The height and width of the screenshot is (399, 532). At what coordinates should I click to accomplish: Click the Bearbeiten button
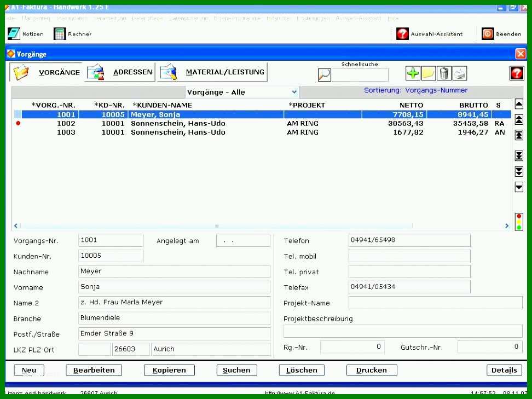(x=94, y=370)
